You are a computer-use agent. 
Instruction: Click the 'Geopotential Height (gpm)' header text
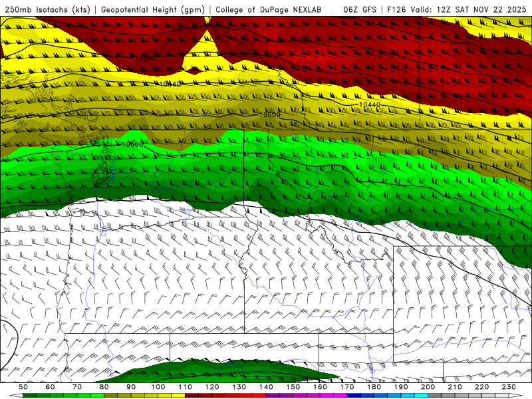point(153,9)
